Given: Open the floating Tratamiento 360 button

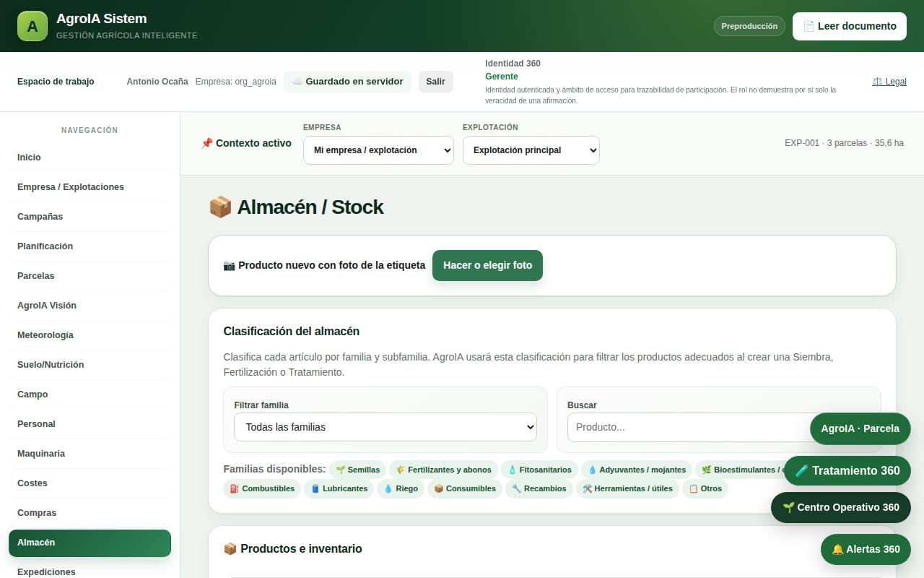Looking at the screenshot, I should coord(847,470).
